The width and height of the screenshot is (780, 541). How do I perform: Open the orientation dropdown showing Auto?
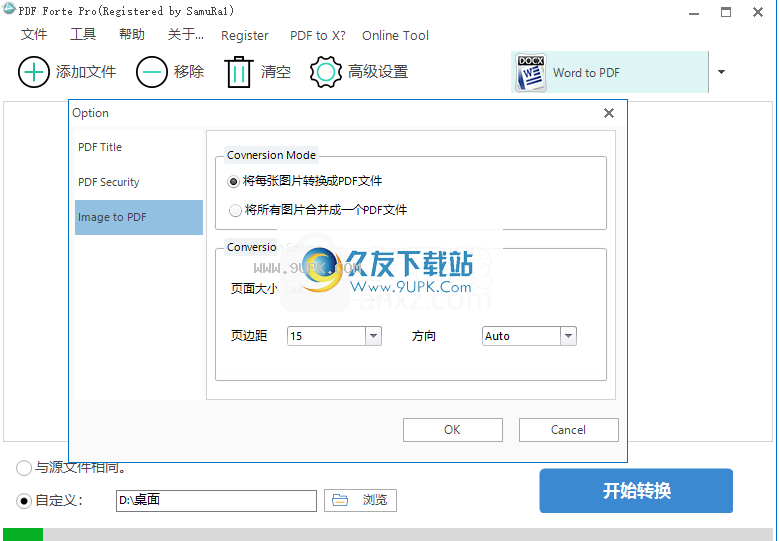568,336
